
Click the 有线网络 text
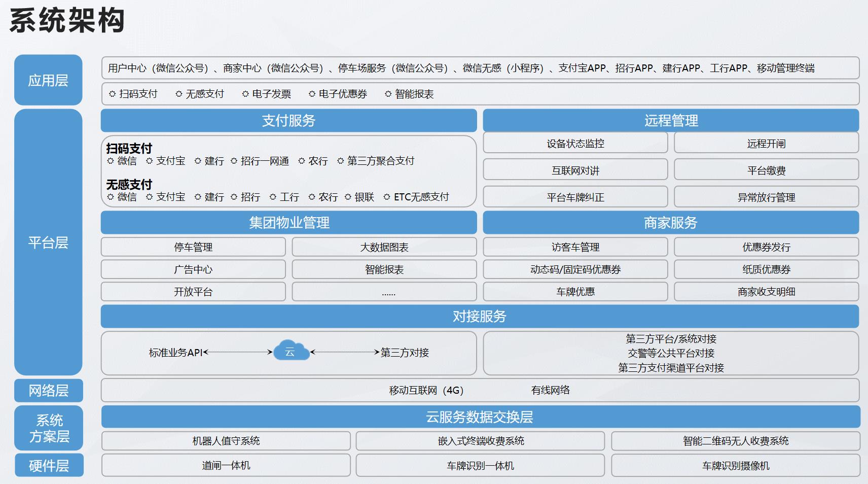click(x=551, y=390)
